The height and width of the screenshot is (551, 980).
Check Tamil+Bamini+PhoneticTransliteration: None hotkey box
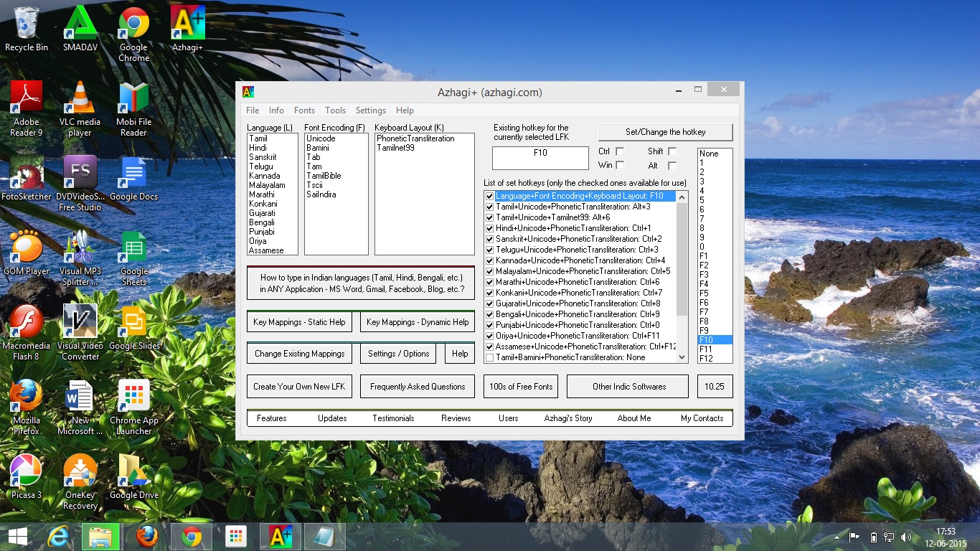click(489, 357)
